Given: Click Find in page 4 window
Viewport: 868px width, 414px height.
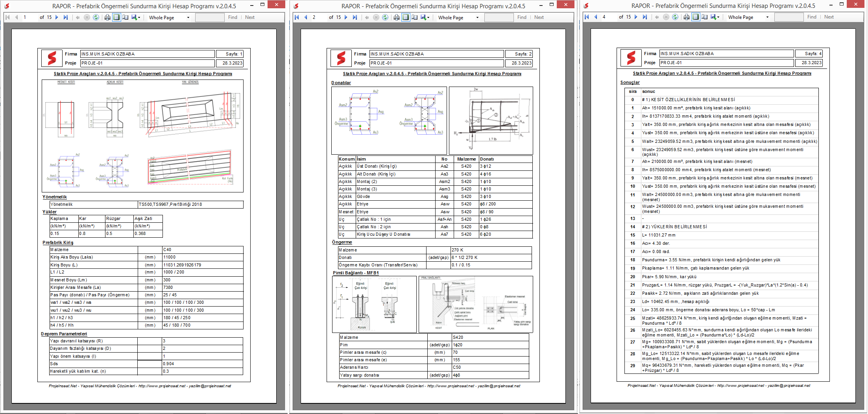Looking at the screenshot, I should (812, 17).
